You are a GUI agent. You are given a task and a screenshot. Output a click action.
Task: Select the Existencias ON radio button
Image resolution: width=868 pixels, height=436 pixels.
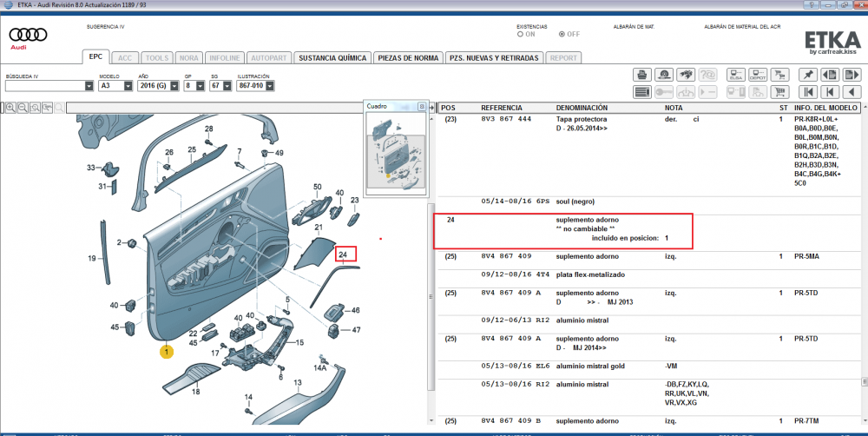click(x=520, y=35)
